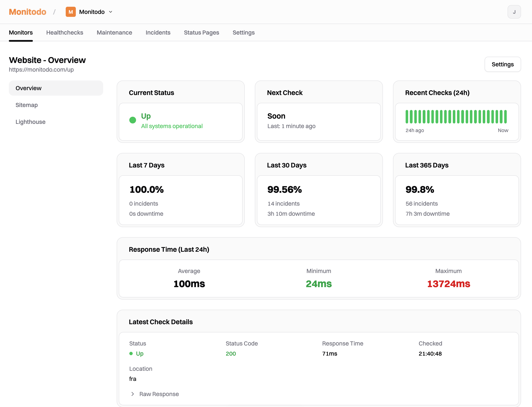Open the monitor Settings button
The height and width of the screenshot is (407, 532).
coord(503,64)
